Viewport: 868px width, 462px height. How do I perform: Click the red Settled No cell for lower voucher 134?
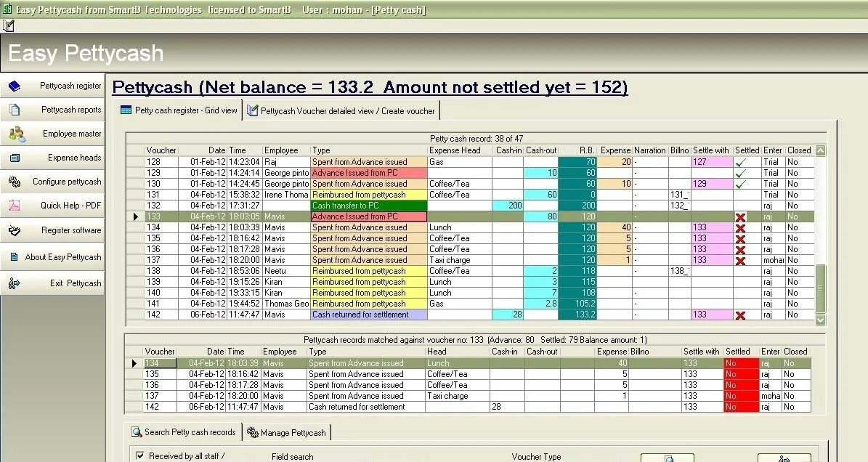[741, 363]
